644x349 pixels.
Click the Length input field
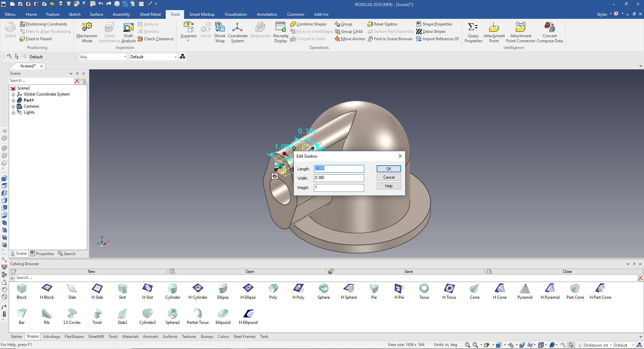339,169
